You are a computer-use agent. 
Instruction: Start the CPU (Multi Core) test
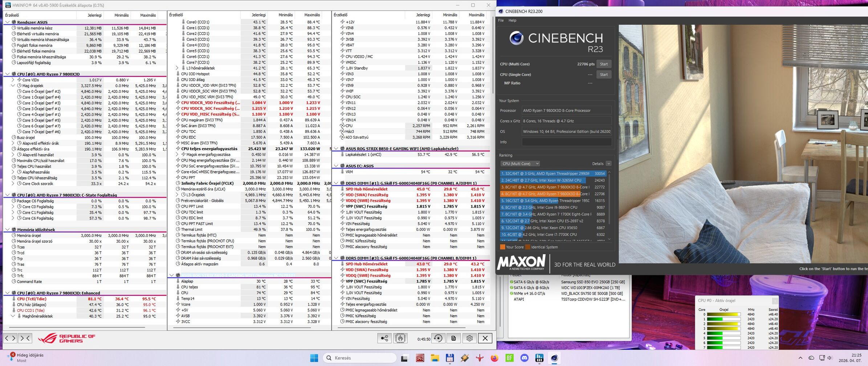(x=604, y=64)
